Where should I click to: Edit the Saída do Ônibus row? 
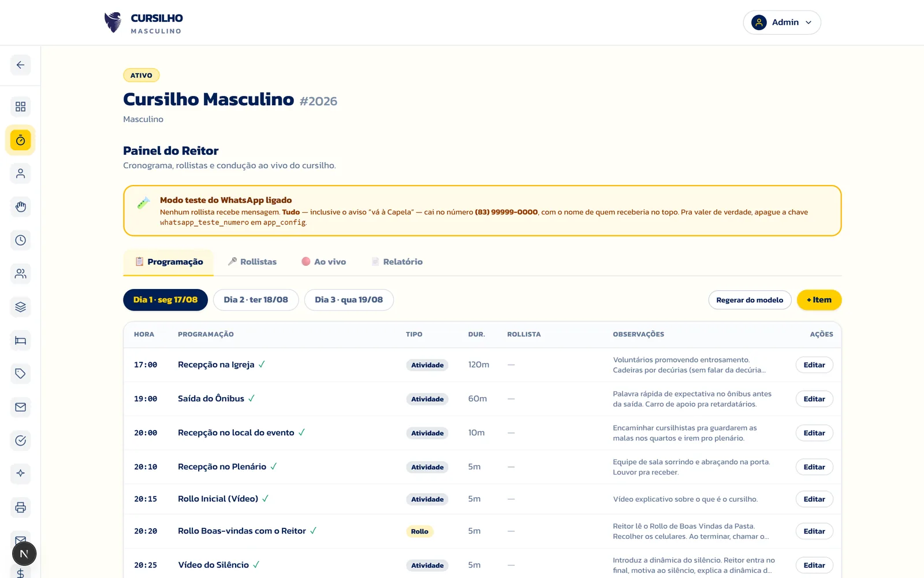(814, 399)
